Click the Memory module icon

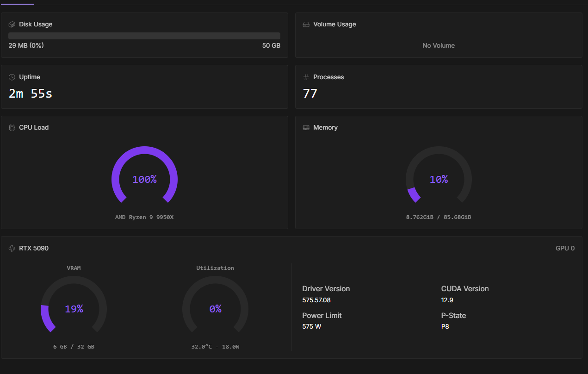click(x=306, y=128)
